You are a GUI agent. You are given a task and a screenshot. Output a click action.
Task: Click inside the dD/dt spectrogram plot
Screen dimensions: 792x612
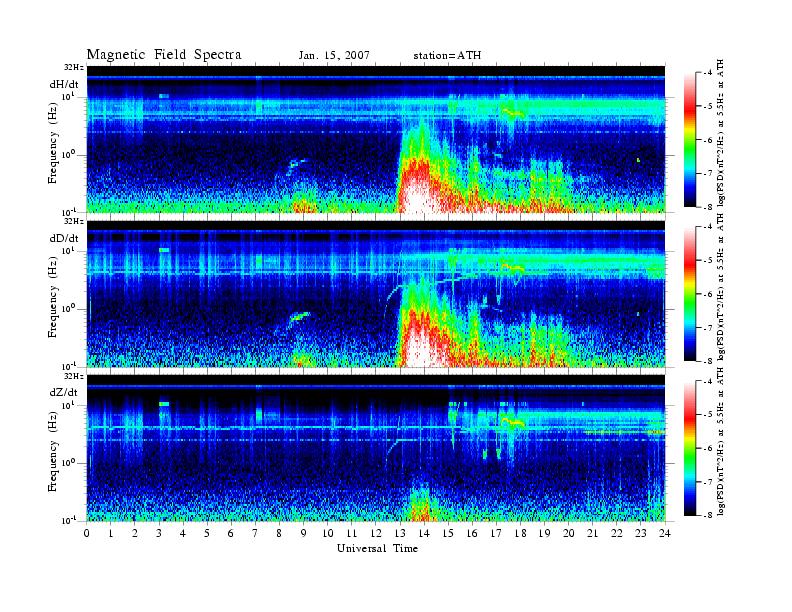coord(376,293)
